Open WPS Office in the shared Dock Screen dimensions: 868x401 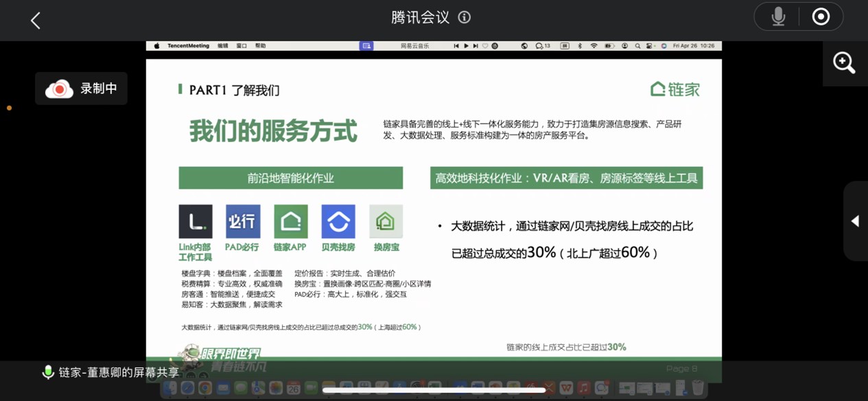(566, 389)
